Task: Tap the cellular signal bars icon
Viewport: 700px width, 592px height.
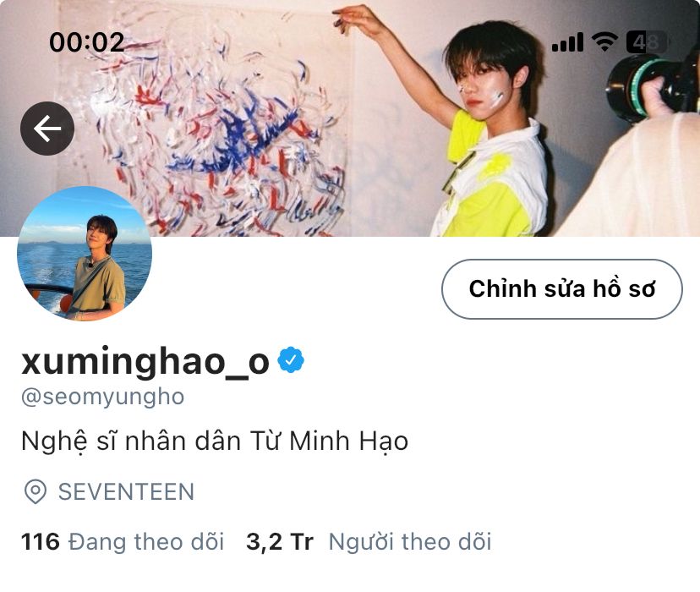Action: [x=567, y=42]
